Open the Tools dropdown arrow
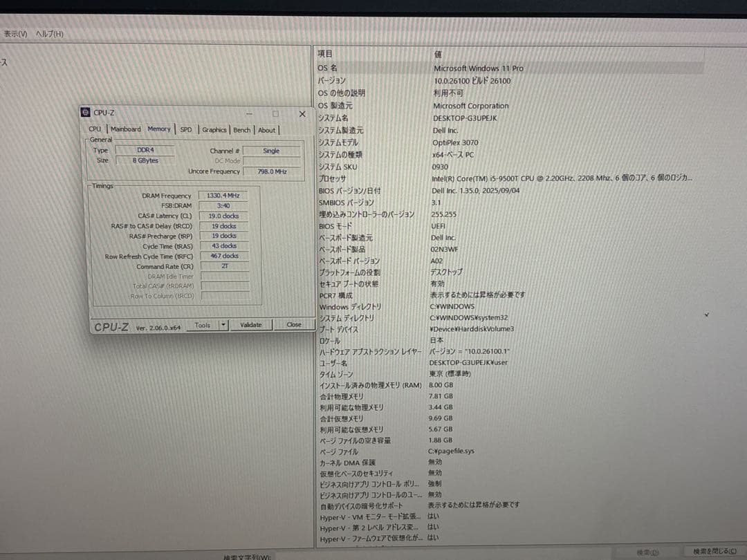 point(224,324)
